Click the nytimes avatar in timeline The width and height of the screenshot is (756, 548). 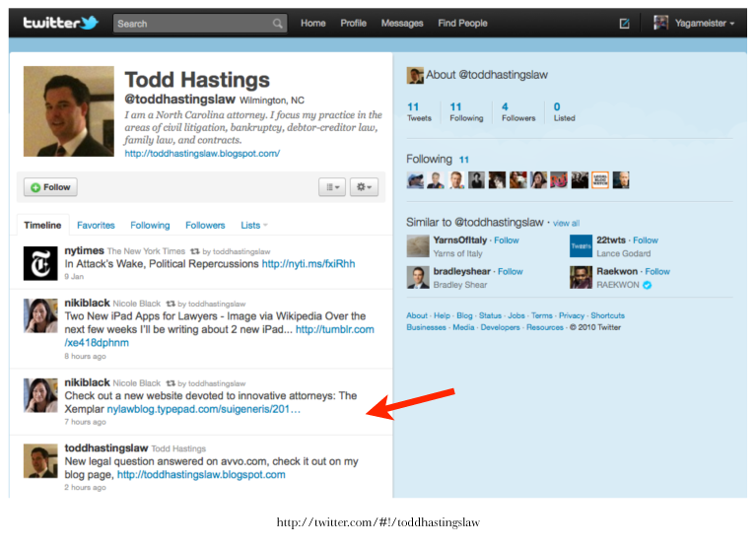(x=40, y=263)
